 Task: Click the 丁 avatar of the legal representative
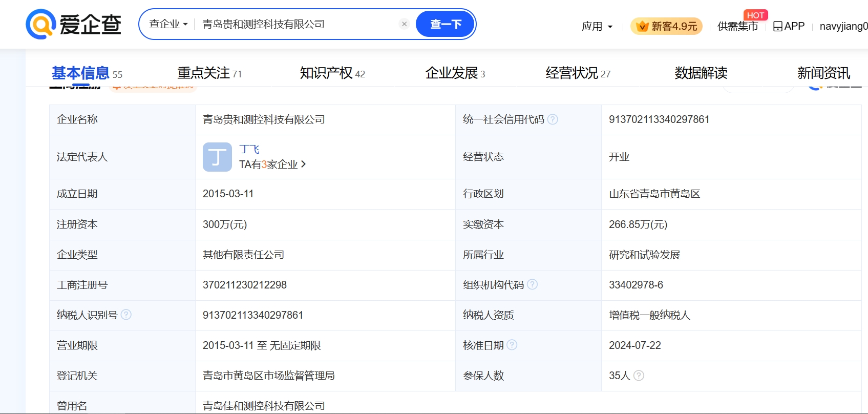click(x=217, y=157)
